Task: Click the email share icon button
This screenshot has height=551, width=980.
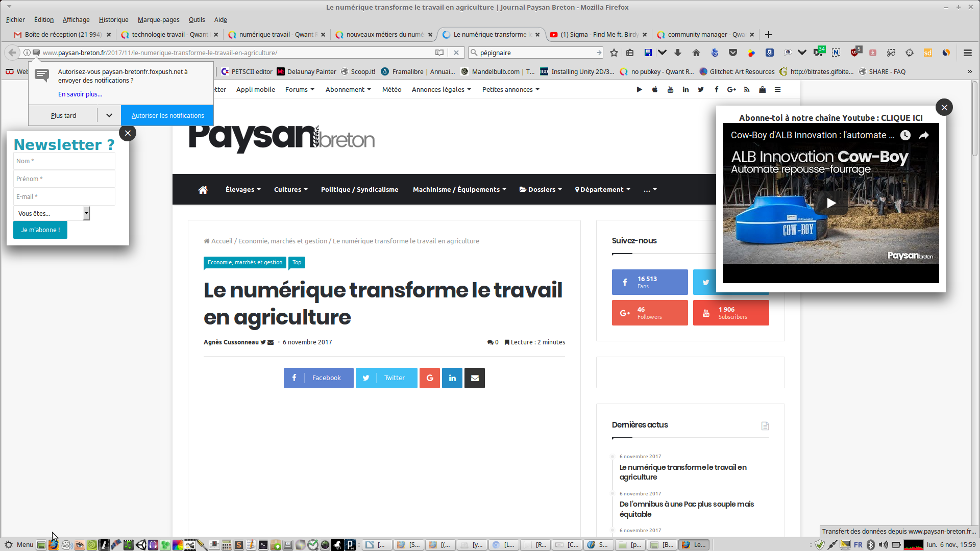Action: pos(475,378)
